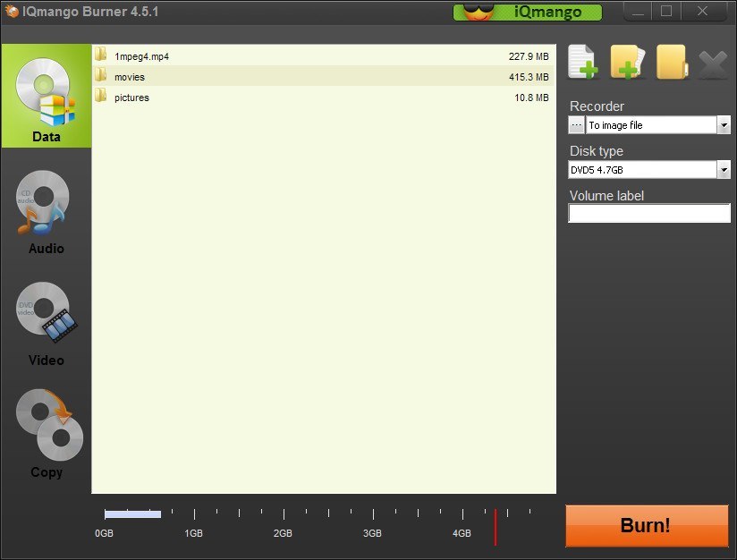Click the add file icon
The image size is (737, 560).
click(x=583, y=62)
